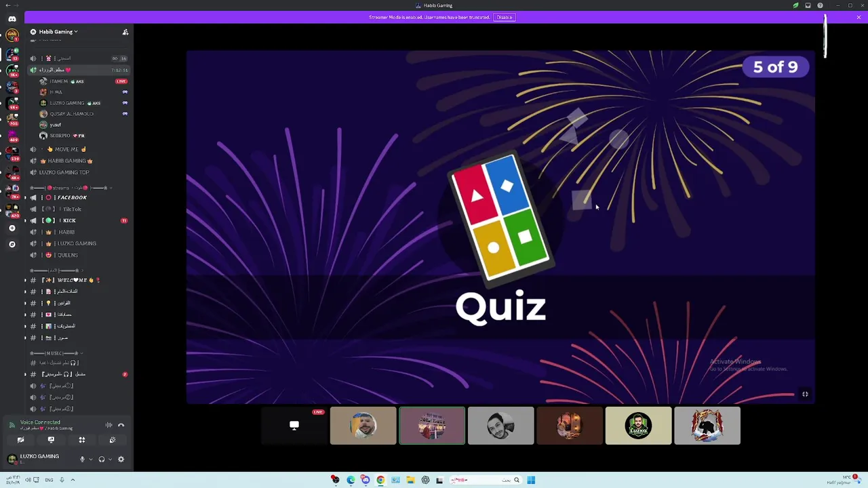Open Discord inbox icon in title bar

pos(808,5)
